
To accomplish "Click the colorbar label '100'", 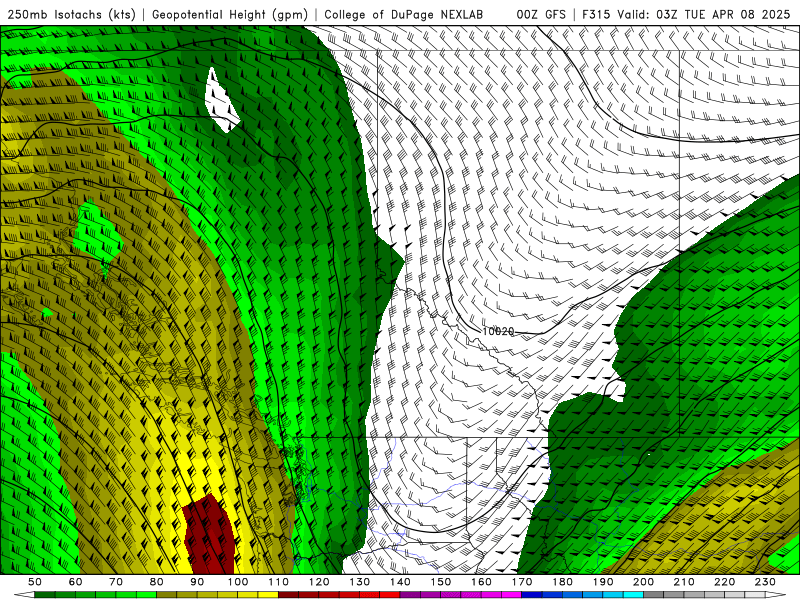I will [238, 582].
